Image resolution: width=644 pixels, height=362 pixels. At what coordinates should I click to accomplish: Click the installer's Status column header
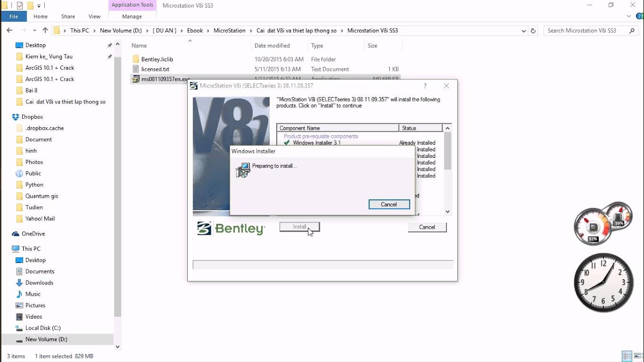(x=421, y=128)
